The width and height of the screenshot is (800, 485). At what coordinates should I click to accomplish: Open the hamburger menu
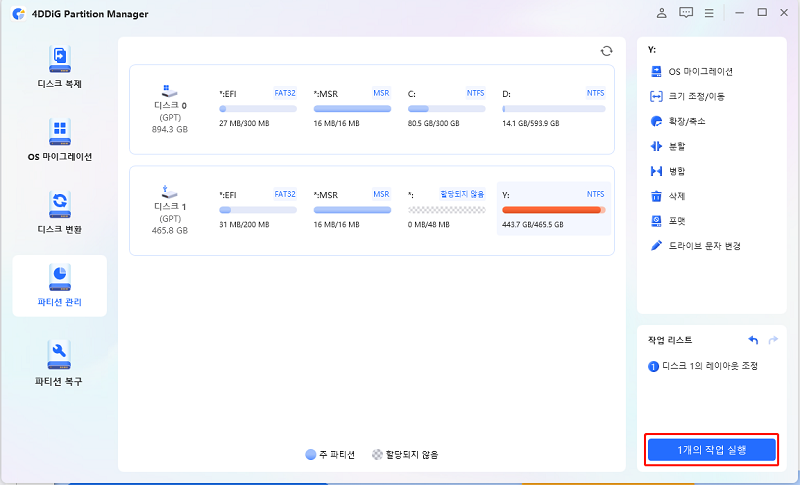[x=709, y=13]
